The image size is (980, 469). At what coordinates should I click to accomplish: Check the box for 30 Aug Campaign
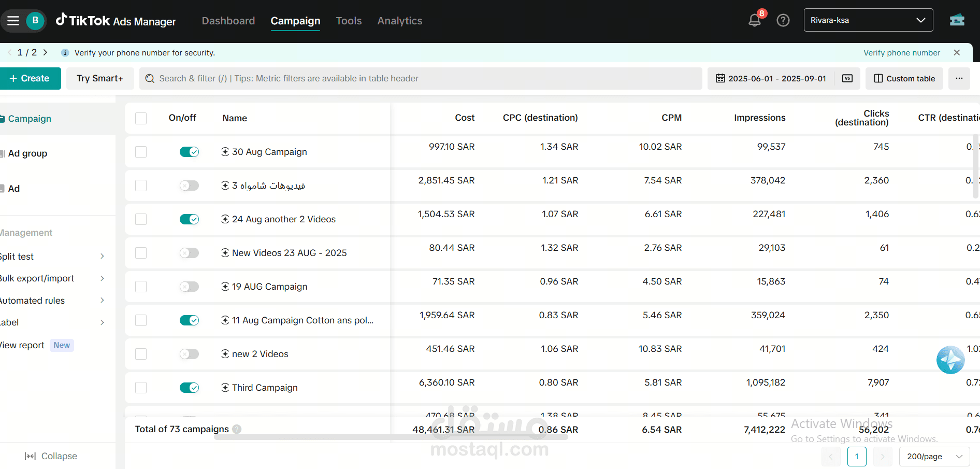tap(141, 152)
